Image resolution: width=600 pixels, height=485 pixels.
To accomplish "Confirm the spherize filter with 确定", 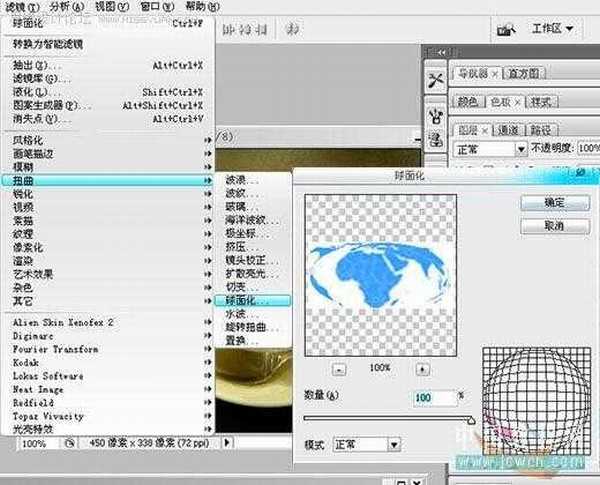I will tap(552, 202).
